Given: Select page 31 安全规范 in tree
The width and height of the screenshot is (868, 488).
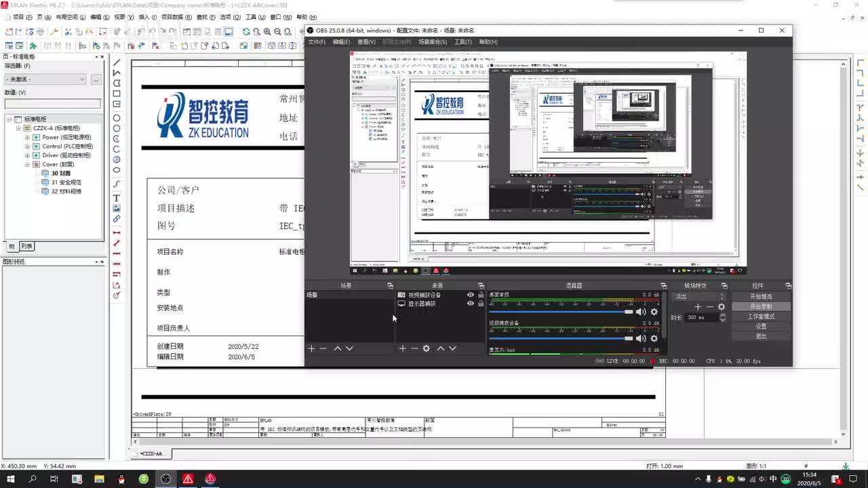Looking at the screenshot, I should (66, 182).
